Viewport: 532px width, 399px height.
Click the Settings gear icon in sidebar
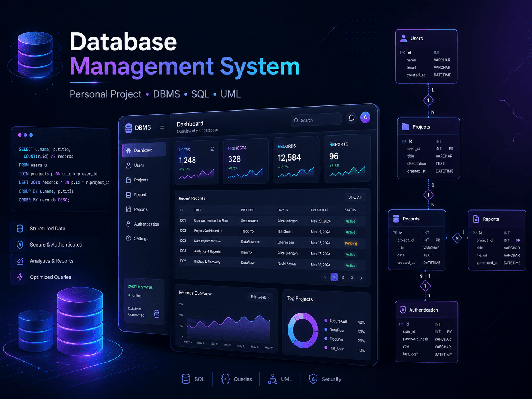[x=129, y=238]
